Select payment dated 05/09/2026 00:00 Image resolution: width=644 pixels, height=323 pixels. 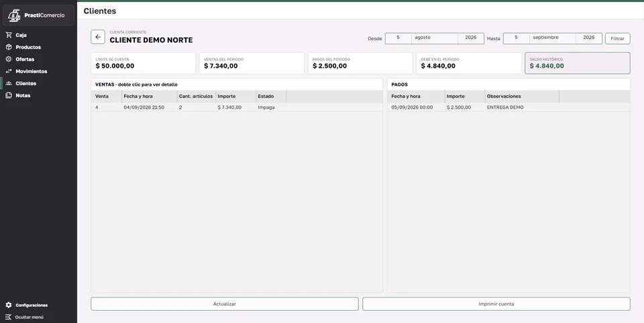[x=412, y=107]
